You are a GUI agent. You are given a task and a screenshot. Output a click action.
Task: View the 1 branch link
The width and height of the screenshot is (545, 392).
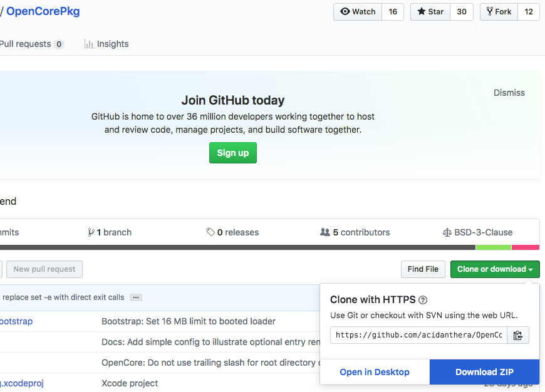click(x=110, y=232)
